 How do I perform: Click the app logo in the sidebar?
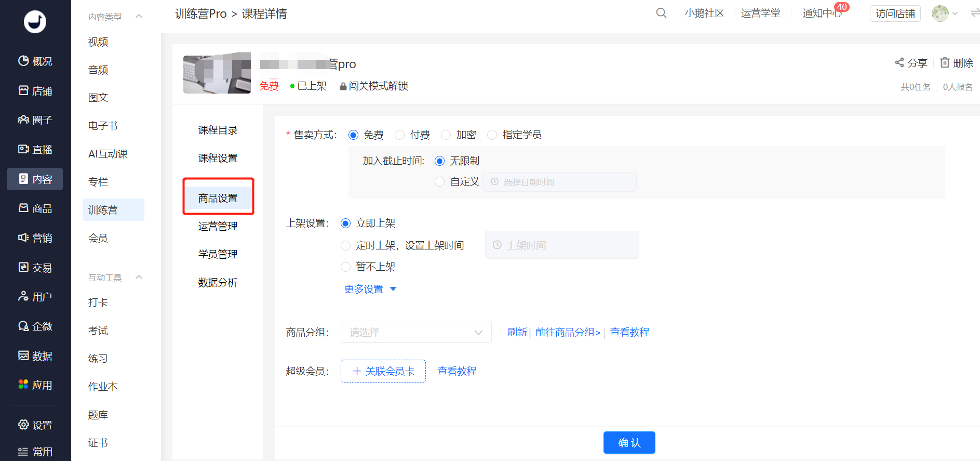(x=35, y=22)
